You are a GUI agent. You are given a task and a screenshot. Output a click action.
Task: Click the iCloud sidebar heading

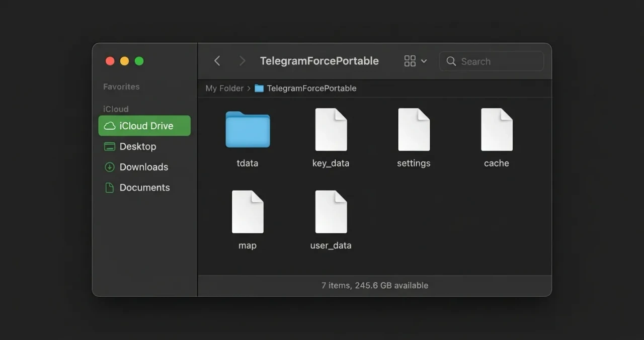[116, 109]
